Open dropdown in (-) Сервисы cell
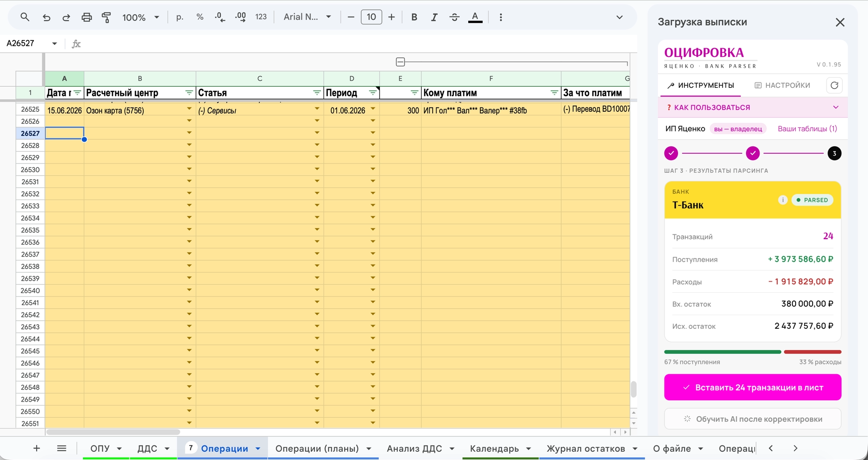The image size is (868, 460). click(317, 109)
